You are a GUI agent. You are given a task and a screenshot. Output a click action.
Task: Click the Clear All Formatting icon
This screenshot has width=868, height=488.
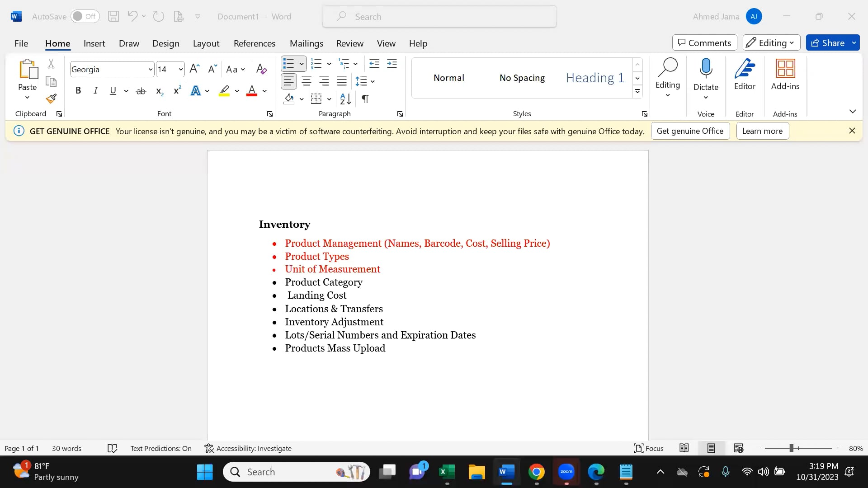click(261, 69)
